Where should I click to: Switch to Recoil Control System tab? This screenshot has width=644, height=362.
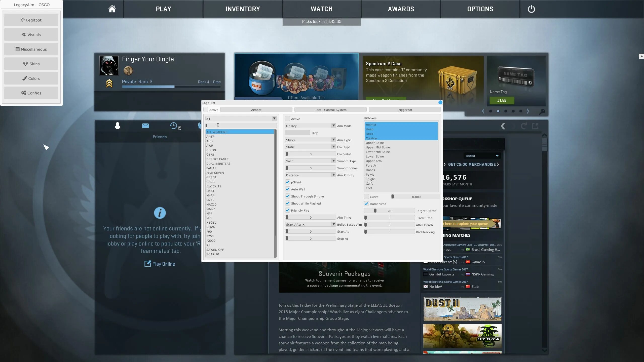pyautogui.click(x=330, y=110)
